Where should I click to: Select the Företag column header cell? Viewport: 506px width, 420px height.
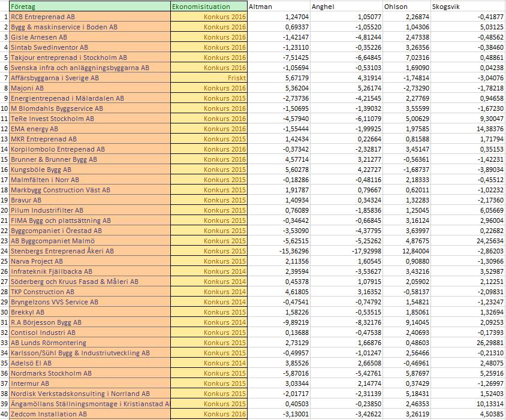[x=90, y=7]
